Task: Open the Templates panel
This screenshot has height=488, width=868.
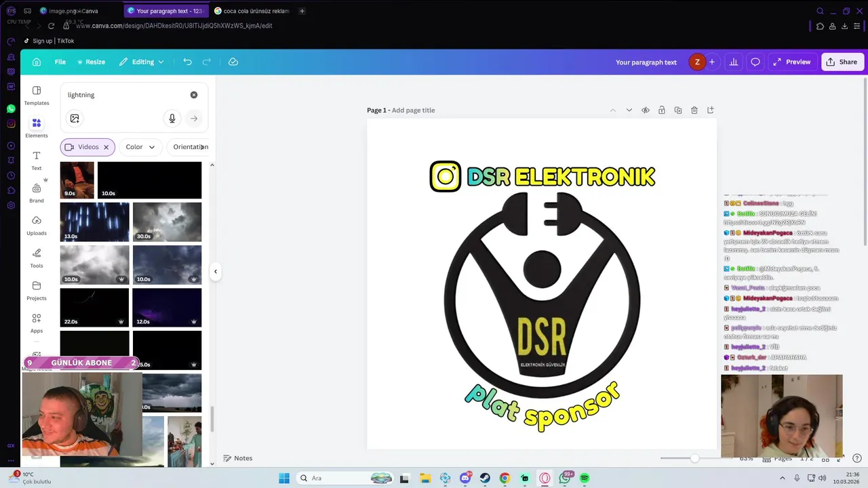Action: coord(37,96)
